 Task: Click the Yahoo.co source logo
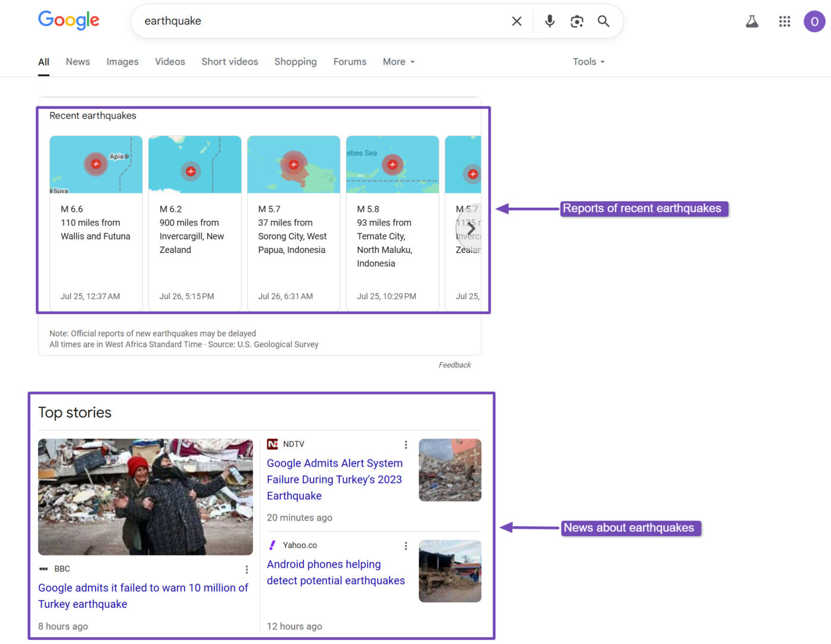272,545
